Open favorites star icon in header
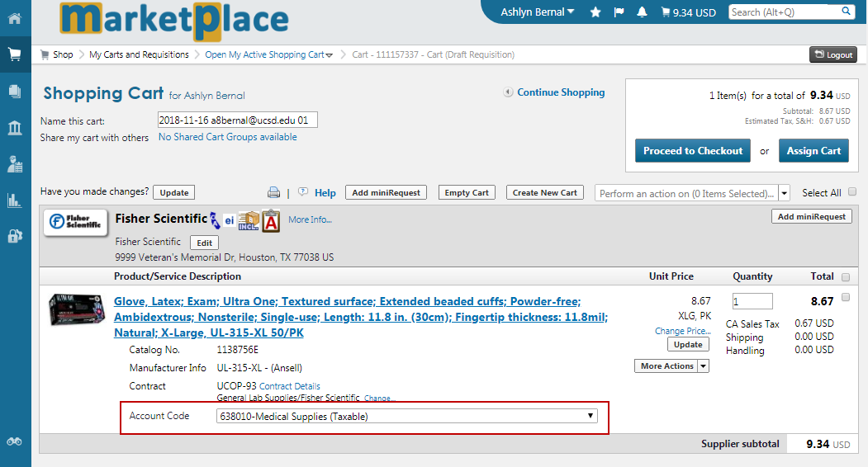868x467 pixels. (x=595, y=12)
